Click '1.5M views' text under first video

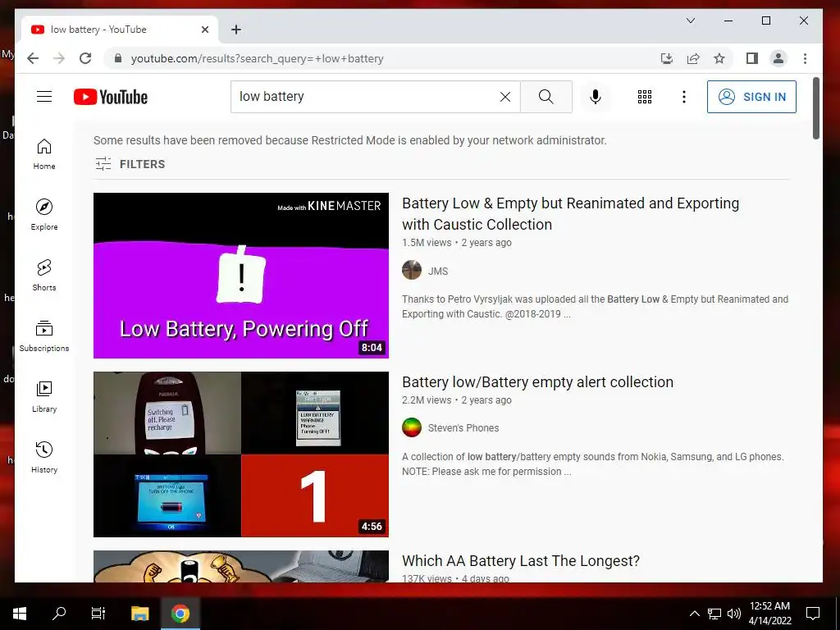[427, 243]
